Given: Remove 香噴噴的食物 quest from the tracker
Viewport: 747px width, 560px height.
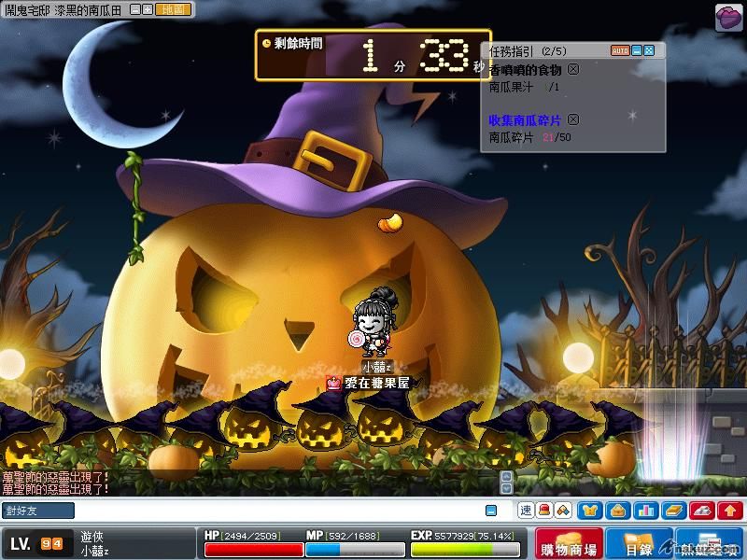Looking at the screenshot, I should tap(573, 69).
